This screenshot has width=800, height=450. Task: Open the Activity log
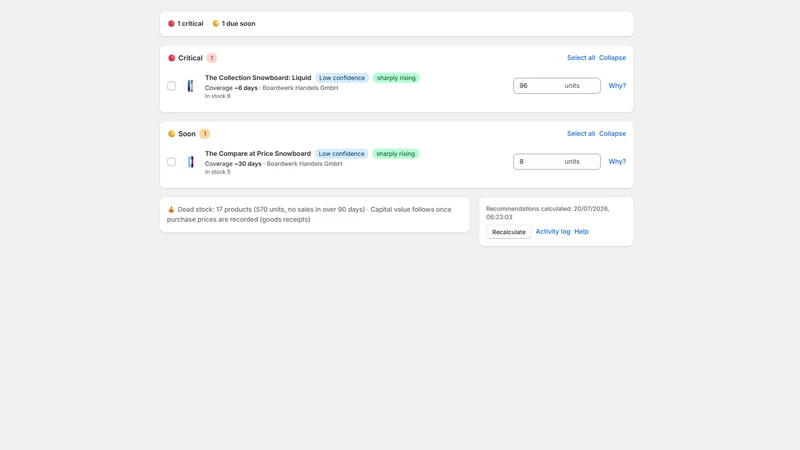(553, 232)
